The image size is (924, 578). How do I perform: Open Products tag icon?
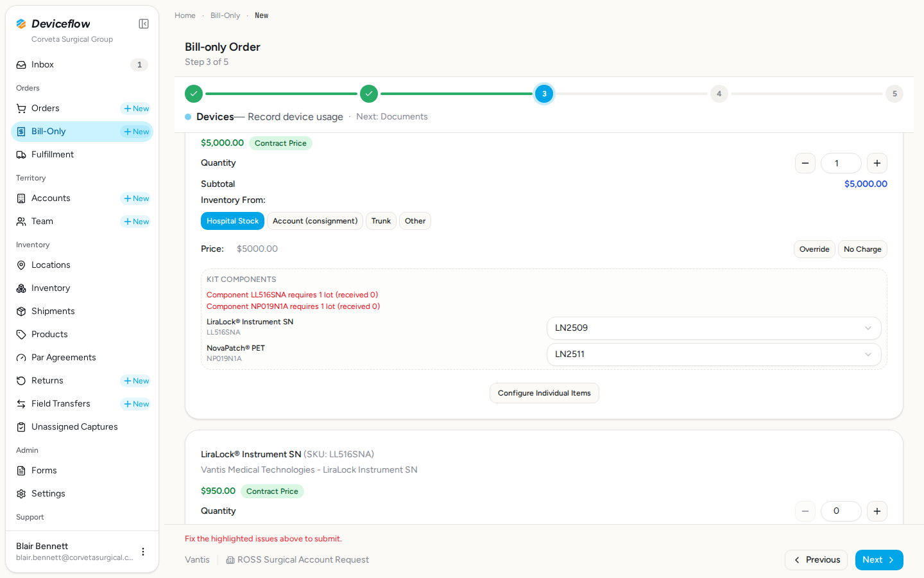tap(21, 335)
